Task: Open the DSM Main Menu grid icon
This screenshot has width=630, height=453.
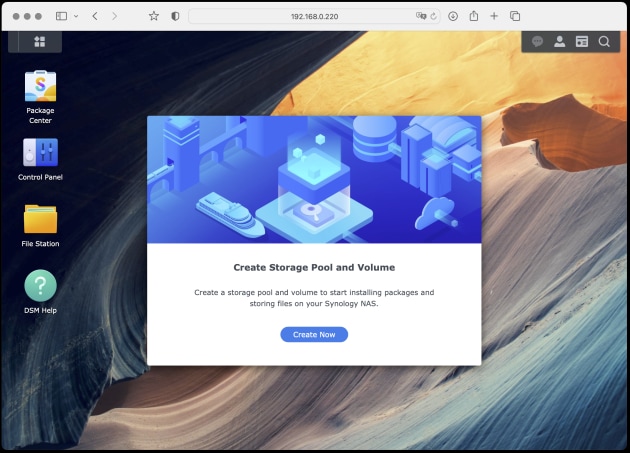Action: tap(39, 42)
